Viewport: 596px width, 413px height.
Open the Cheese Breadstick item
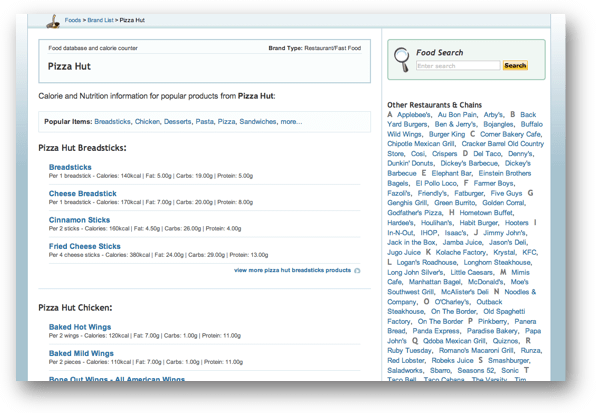coord(82,193)
